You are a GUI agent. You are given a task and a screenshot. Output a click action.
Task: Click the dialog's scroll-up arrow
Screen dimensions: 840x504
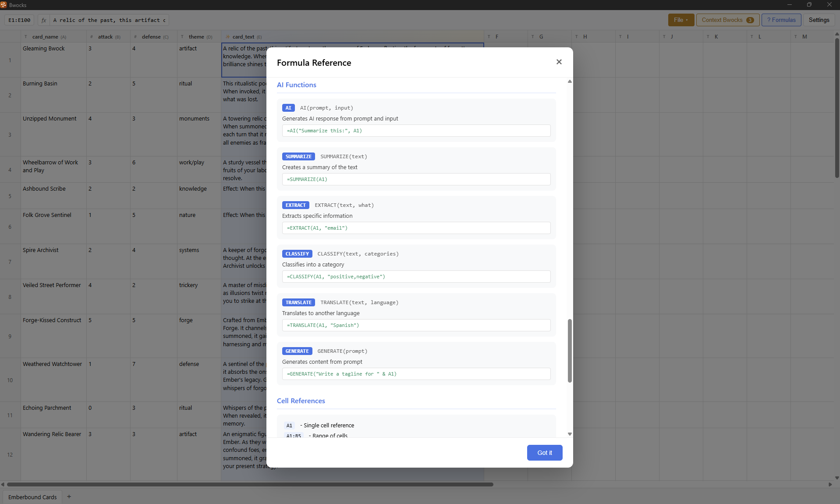[x=570, y=82]
